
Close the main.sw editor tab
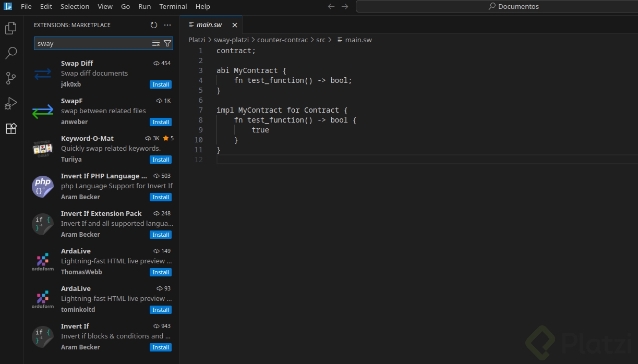[x=235, y=25]
